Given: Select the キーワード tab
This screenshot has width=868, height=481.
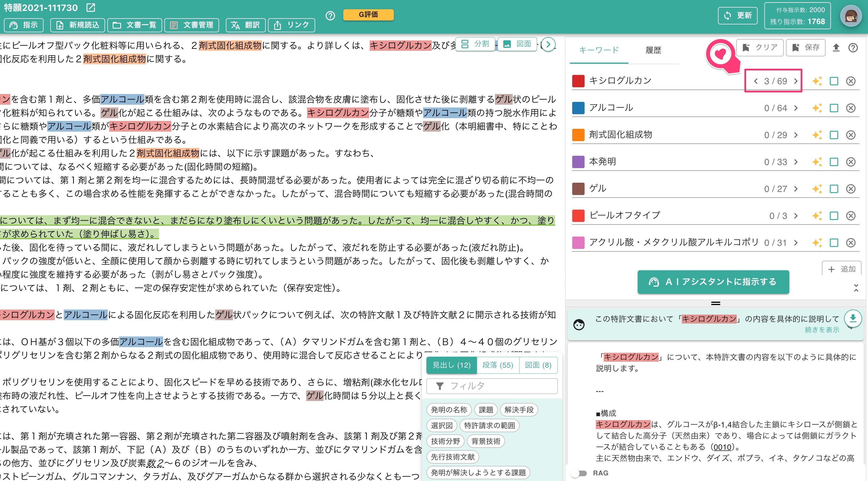Looking at the screenshot, I should [599, 50].
